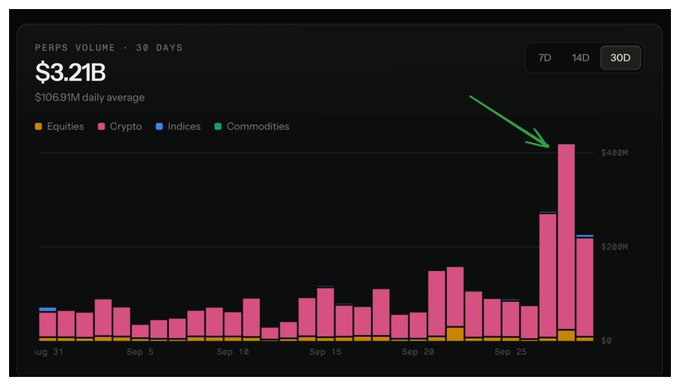Image resolution: width=680 pixels, height=386 pixels.
Task: Click the $400M axis label
Action: pyautogui.click(x=615, y=153)
